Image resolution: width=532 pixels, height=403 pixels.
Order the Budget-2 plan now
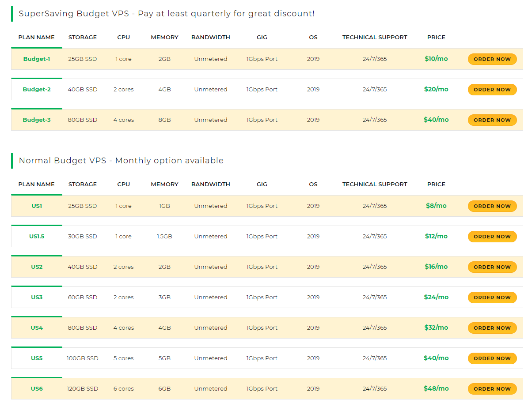[x=492, y=90]
